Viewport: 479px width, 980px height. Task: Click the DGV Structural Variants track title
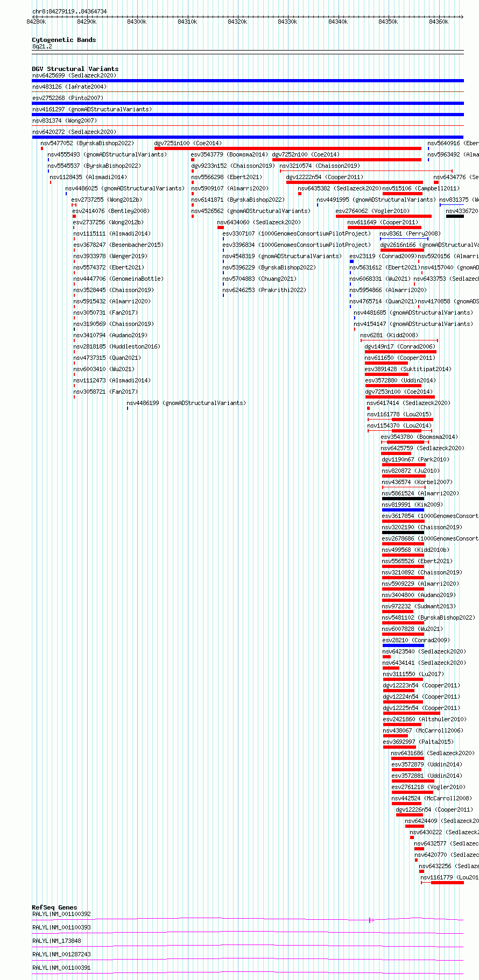pos(75,69)
